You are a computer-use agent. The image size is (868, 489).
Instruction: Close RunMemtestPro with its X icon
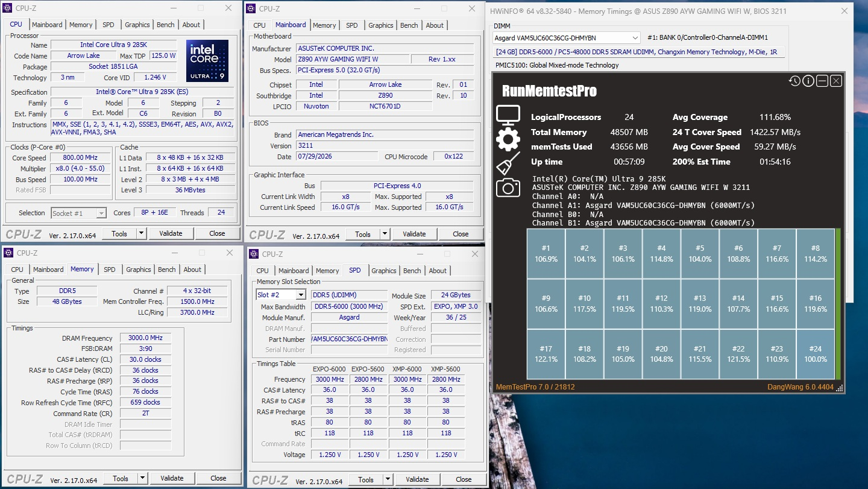coord(836,81)
